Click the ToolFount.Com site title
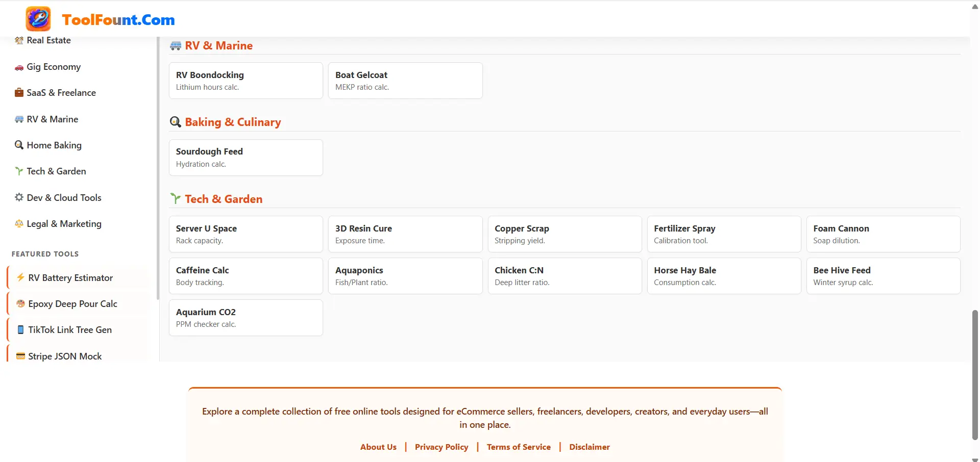The width and height of the screenshot is (980, 462). click(x=118, y=20)
